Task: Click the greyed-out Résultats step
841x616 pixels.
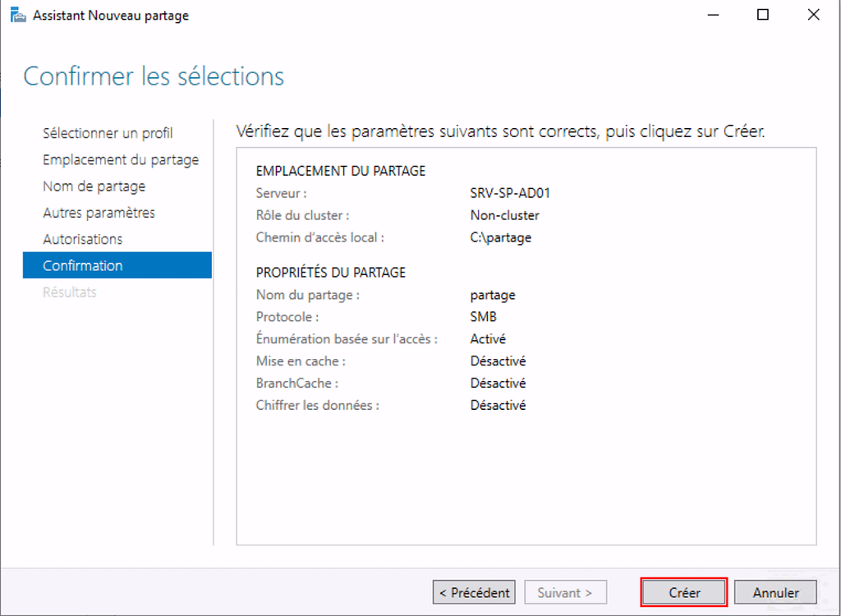Action: (70, 292)
